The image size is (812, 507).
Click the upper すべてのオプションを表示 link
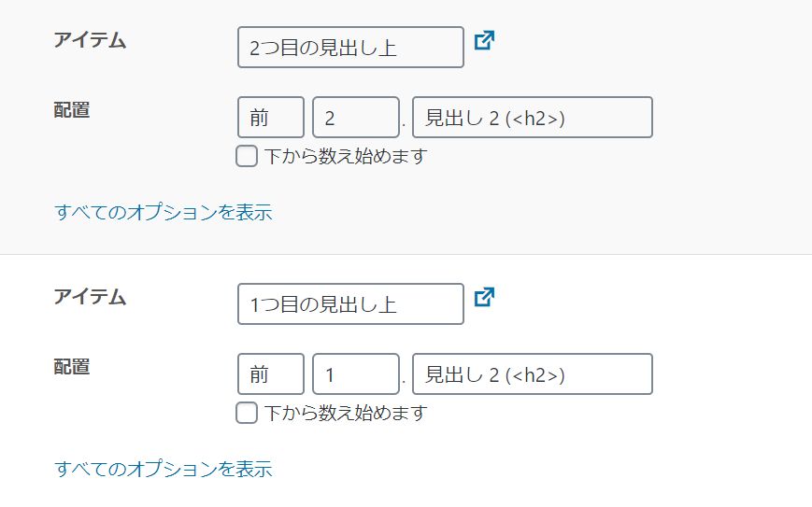click(x=164, y=213)
